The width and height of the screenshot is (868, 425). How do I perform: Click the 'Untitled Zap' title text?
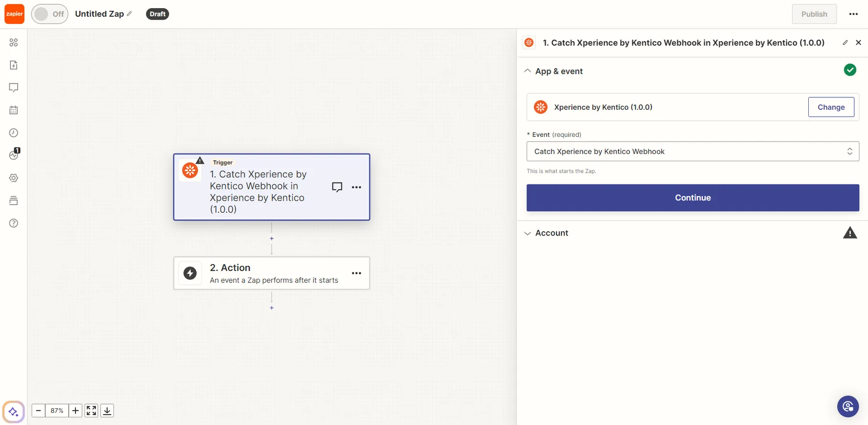99,14
